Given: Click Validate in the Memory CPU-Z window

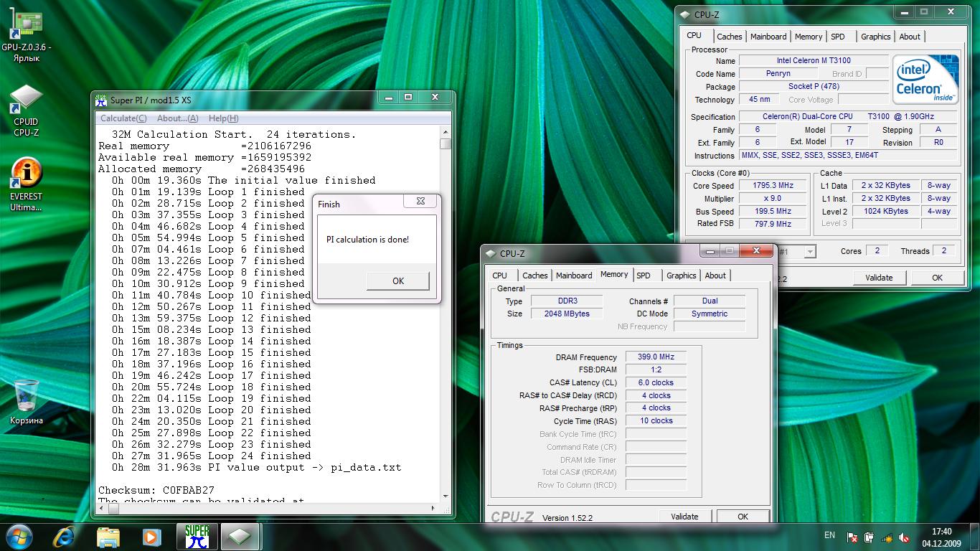Looking at the screenshot, I should click(x=684, y=517).
